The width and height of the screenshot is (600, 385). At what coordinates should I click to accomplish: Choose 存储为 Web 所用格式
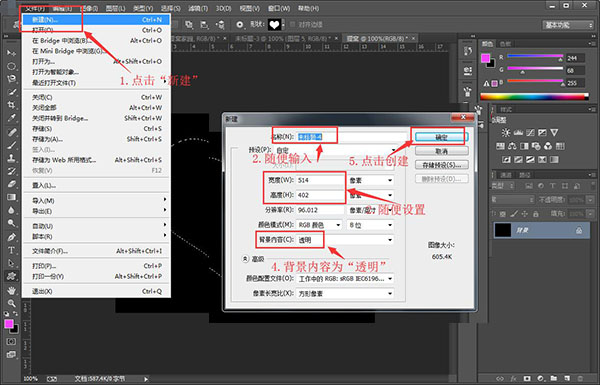(x=97, y=160)
